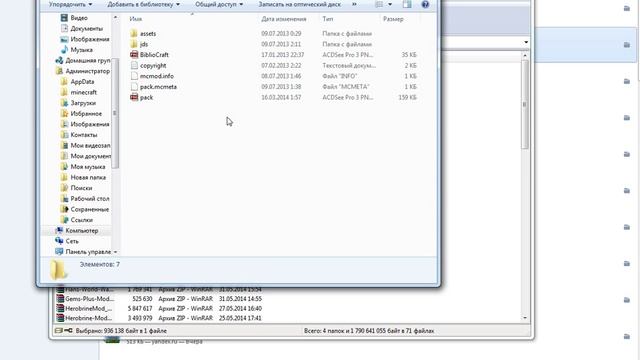
Task: Select Ссылки folder in sidebar
Action: pyautogui.click(x=81, y=220)
